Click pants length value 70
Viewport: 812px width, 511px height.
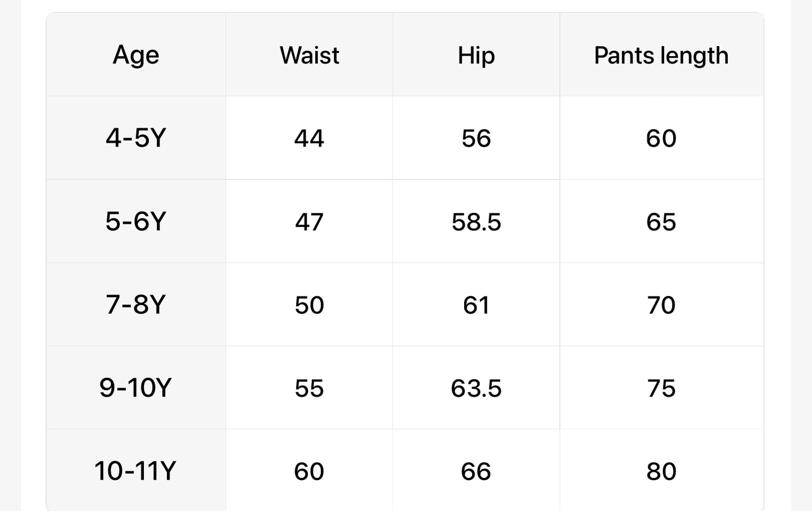click(x=661, y=305)
